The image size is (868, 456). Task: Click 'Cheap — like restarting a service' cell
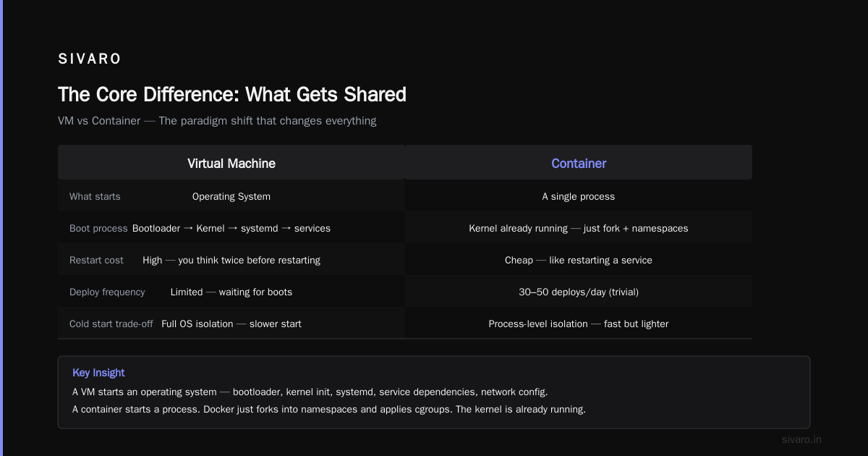579,261
